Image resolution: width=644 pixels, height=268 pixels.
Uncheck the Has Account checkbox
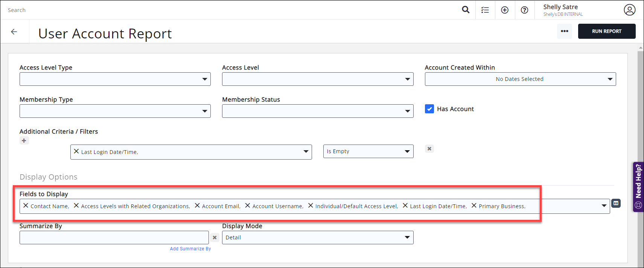(429, 109)
